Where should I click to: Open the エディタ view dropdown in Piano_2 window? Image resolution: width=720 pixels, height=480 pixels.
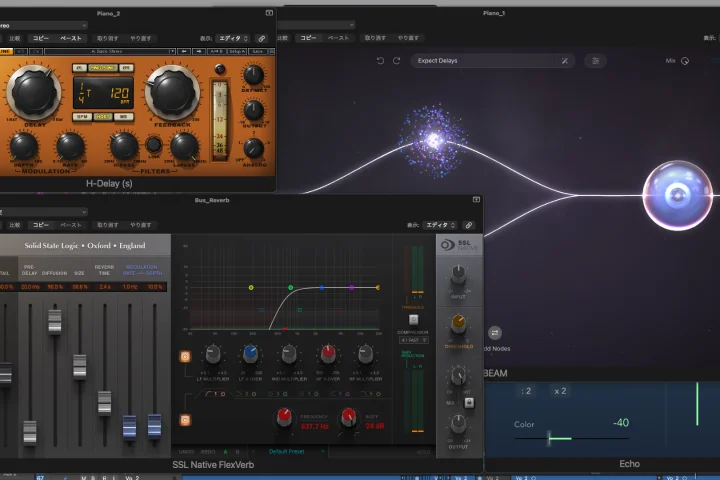233,39
